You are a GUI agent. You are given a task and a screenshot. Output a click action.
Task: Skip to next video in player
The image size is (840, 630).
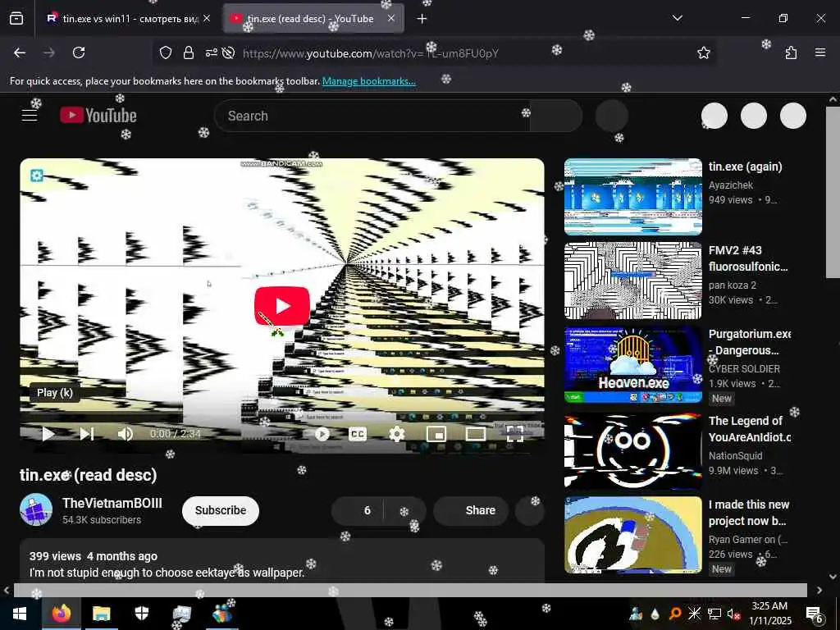pyautogui.click(x=87, y=433)
